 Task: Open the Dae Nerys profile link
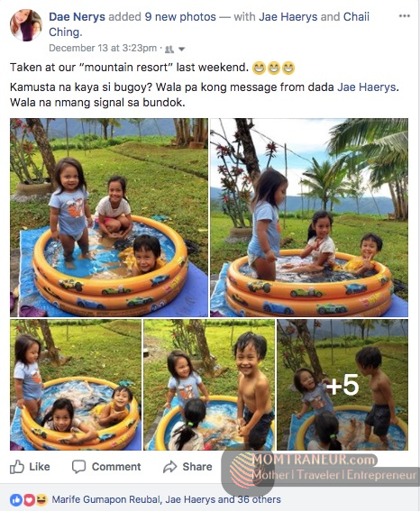point(77,16)
